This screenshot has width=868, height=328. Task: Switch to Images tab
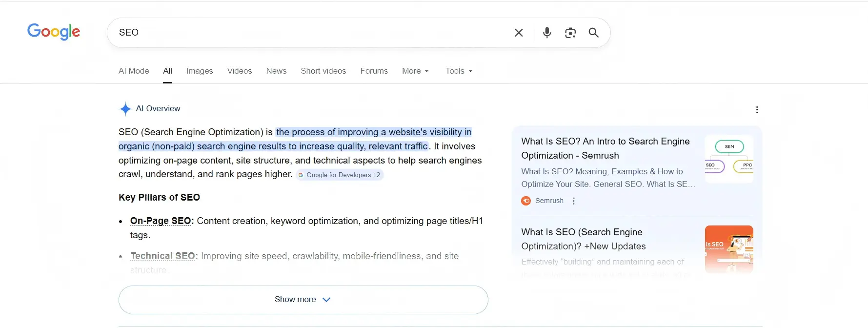(x=200, y=71)
